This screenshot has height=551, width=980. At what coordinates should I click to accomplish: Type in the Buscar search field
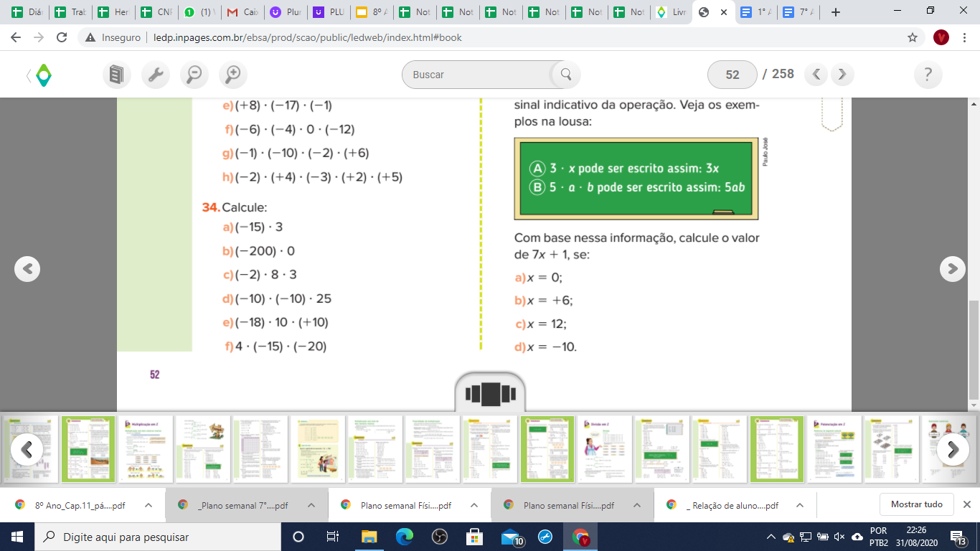(479, 75)
